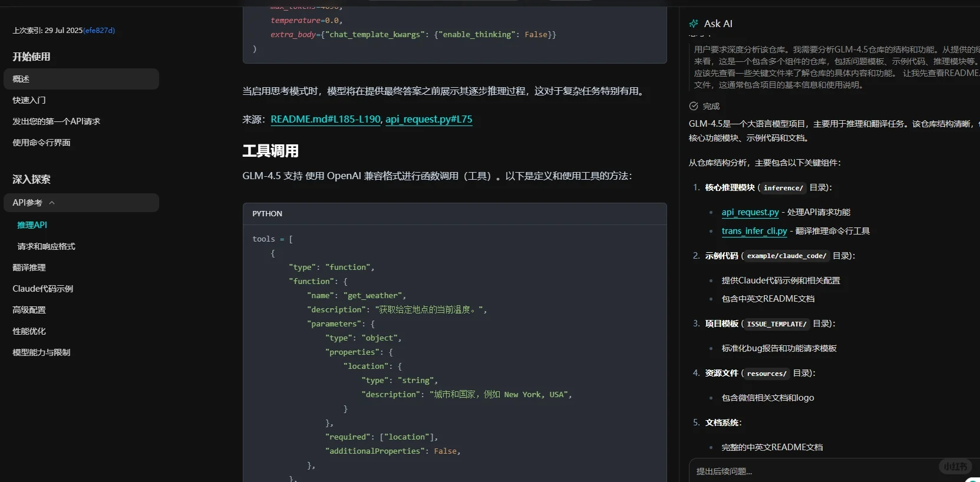Click the 开始使用 sidebar heading
This screenshot has height=482, width=980.
pos(31,57)
